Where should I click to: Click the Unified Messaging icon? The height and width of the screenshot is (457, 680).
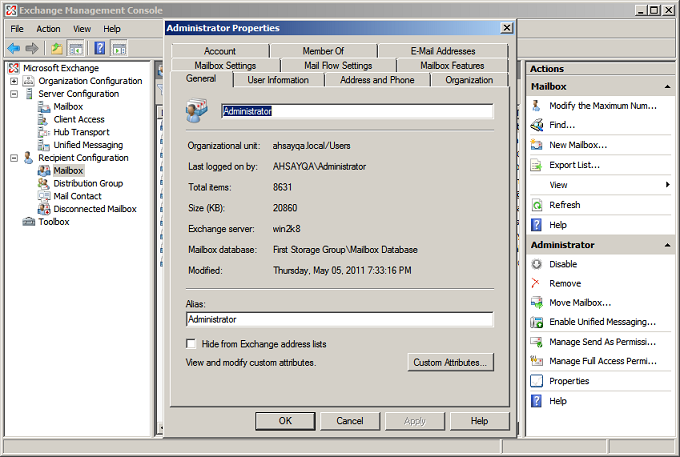click(43, 145)
